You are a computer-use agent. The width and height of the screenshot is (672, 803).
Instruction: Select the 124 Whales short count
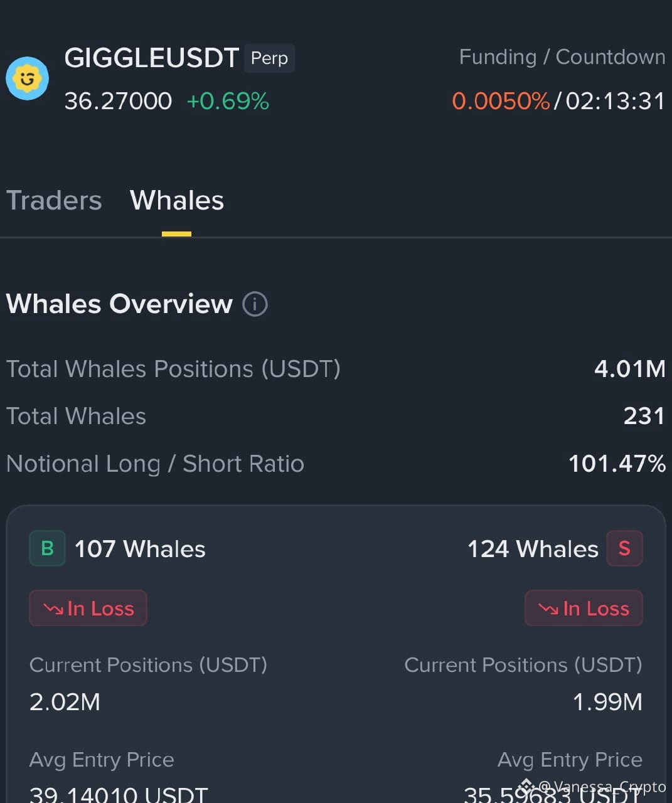pyautogui.click(x=533, y=549)
